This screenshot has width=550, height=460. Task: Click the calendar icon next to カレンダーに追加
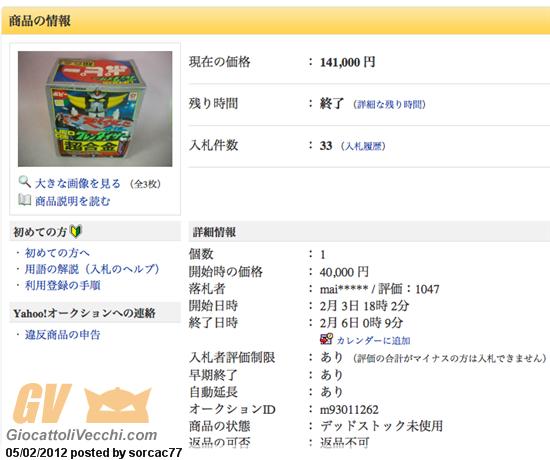327,339
